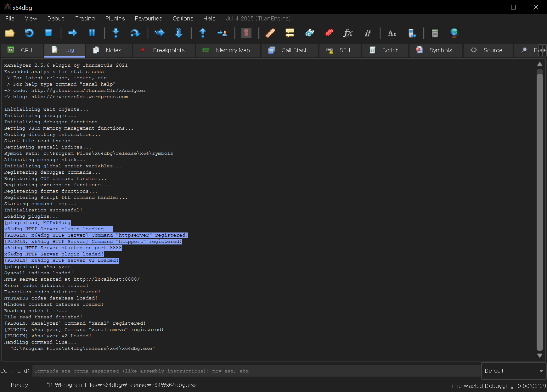
Task: Click into the Command input field
Action: coord(256,371)
